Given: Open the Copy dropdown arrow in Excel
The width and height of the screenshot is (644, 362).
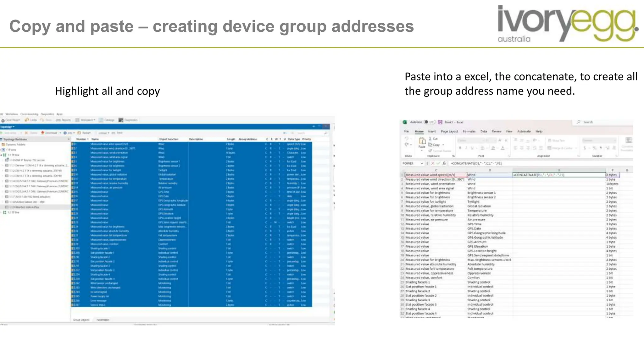Looking at the screenshot, I should 443,145.
